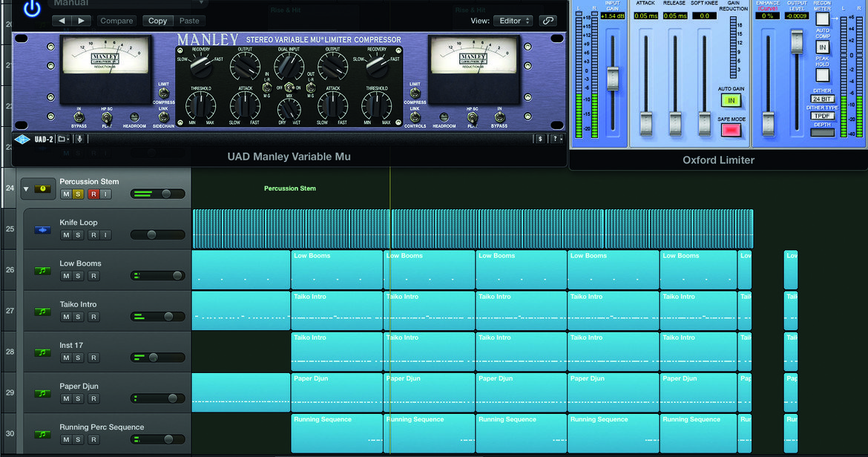Click the Compare button
The image size is (868, 457).
(x=116, y=21)
